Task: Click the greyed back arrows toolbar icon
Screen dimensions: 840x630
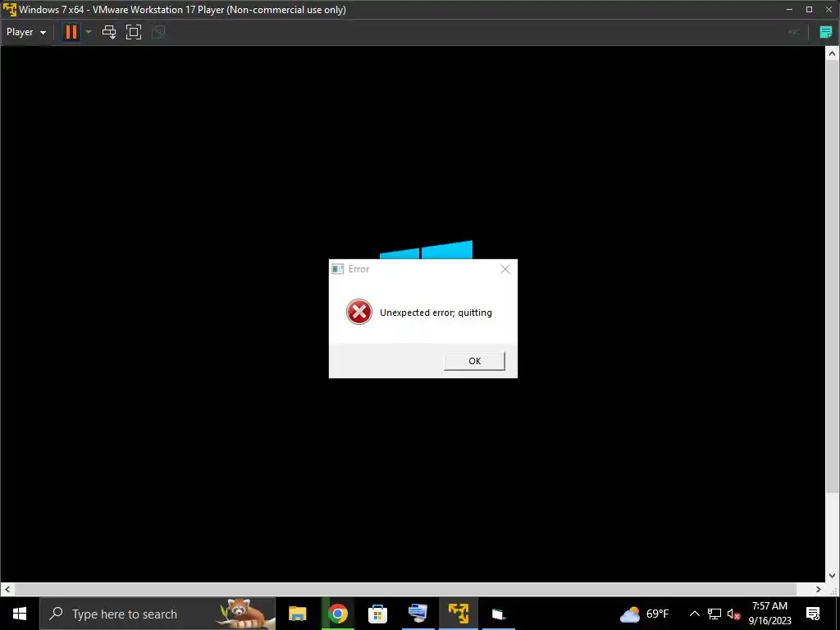Action: pyautogui.click(x=794, y=32)
